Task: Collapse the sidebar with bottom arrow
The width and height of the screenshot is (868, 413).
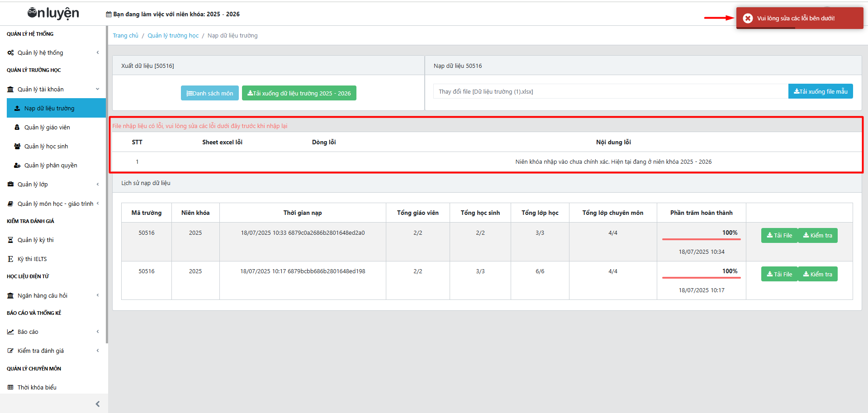Action: pos(98,404)
